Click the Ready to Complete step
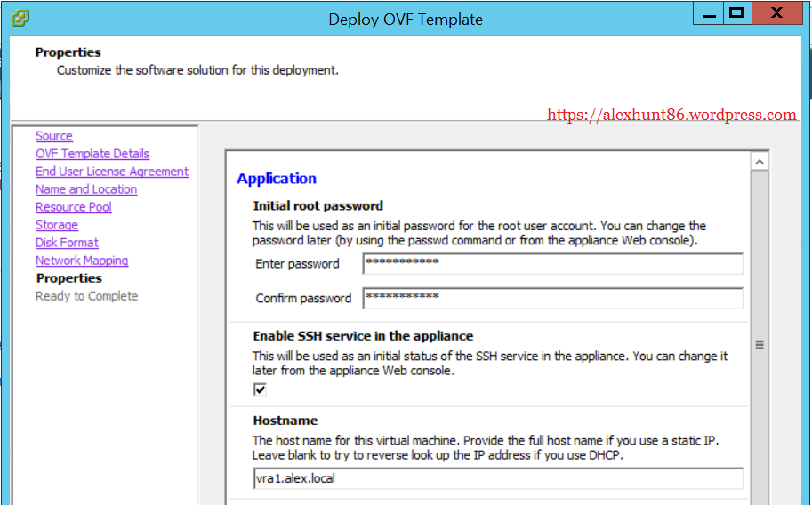 click(x=86, y=296)
